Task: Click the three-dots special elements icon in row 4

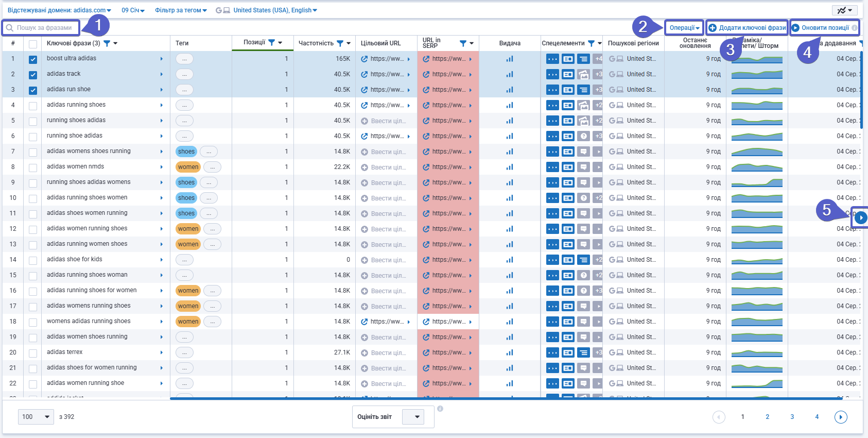Action: pyautogui.click(x=552, y=105)
